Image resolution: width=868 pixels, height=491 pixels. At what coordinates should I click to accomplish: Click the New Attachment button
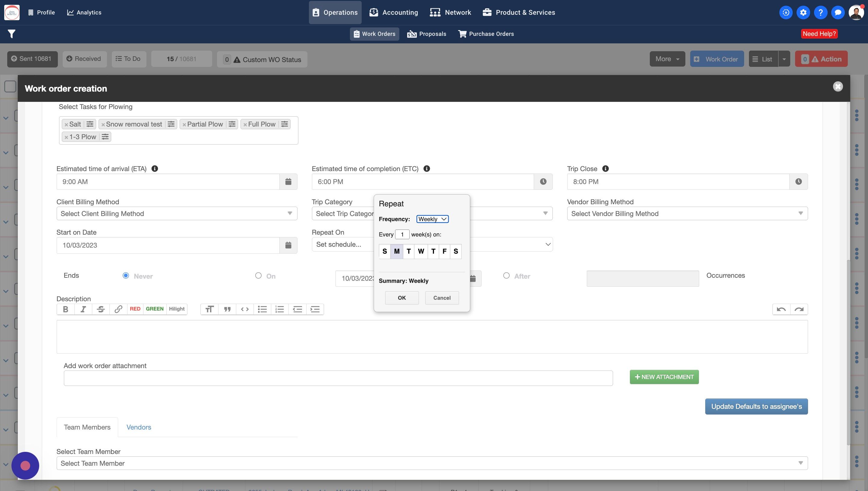[x=664, y=377]
